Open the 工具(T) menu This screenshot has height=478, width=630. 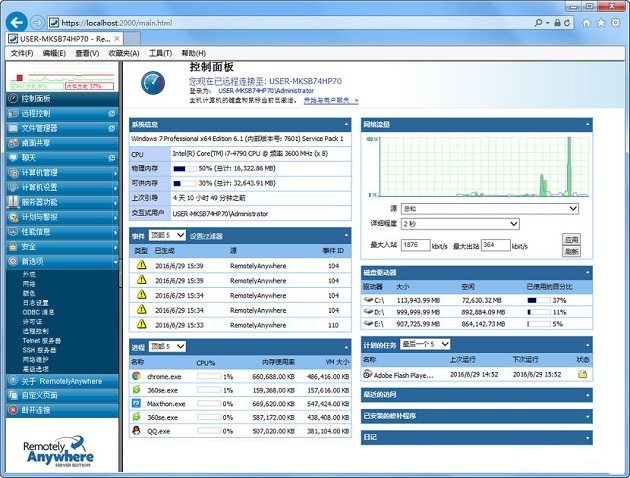click(x=160, y=53)
